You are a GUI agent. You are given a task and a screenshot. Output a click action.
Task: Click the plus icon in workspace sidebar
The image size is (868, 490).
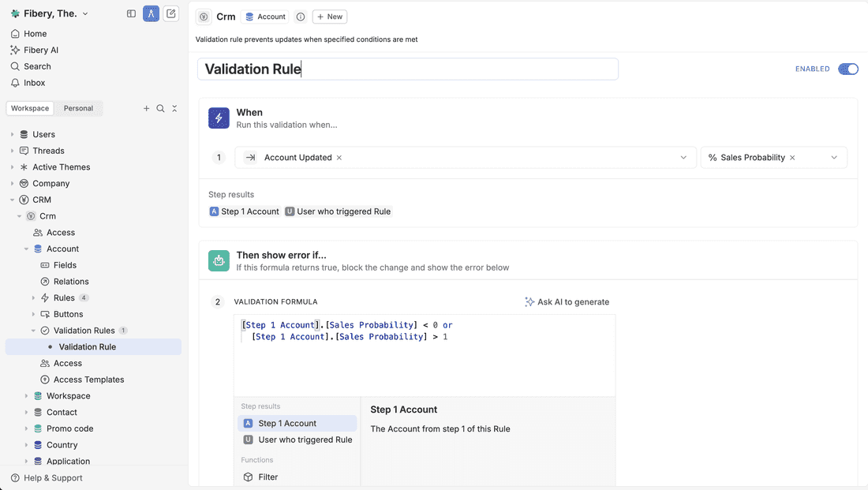pos(146,108)
